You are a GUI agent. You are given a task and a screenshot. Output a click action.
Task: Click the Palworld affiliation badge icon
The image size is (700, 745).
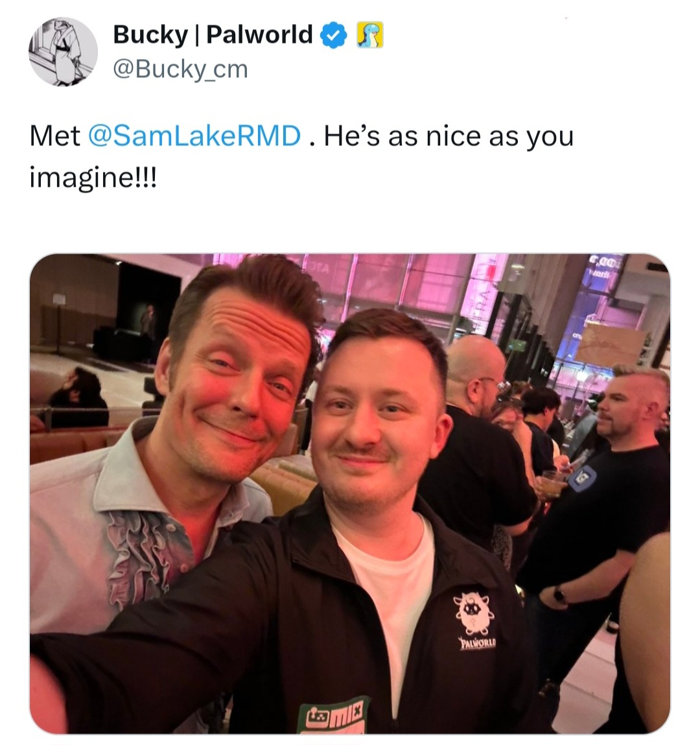point(370,35)
